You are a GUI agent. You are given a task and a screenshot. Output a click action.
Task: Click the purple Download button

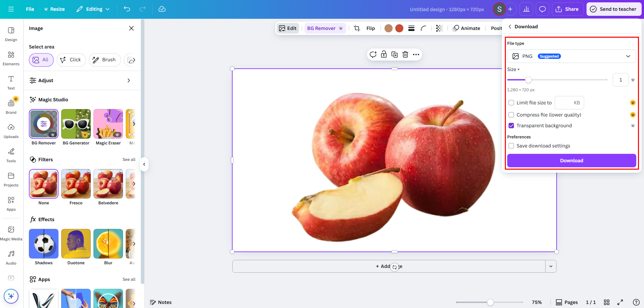[x=571, y=161]
